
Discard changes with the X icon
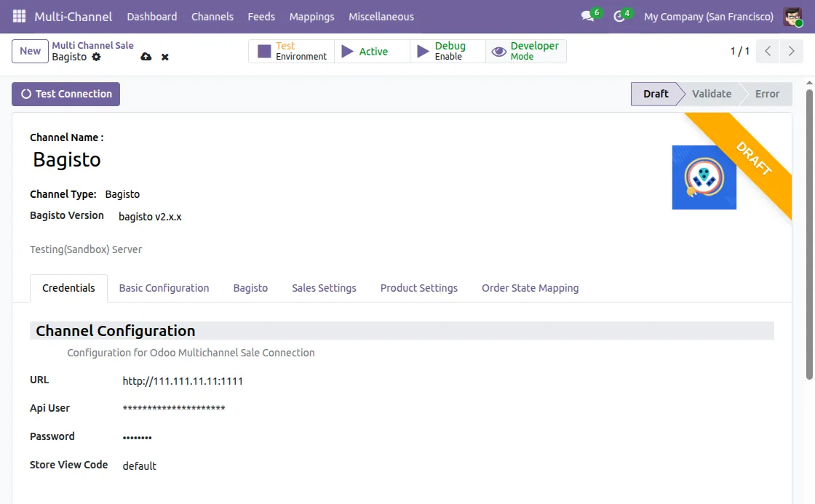164,57
